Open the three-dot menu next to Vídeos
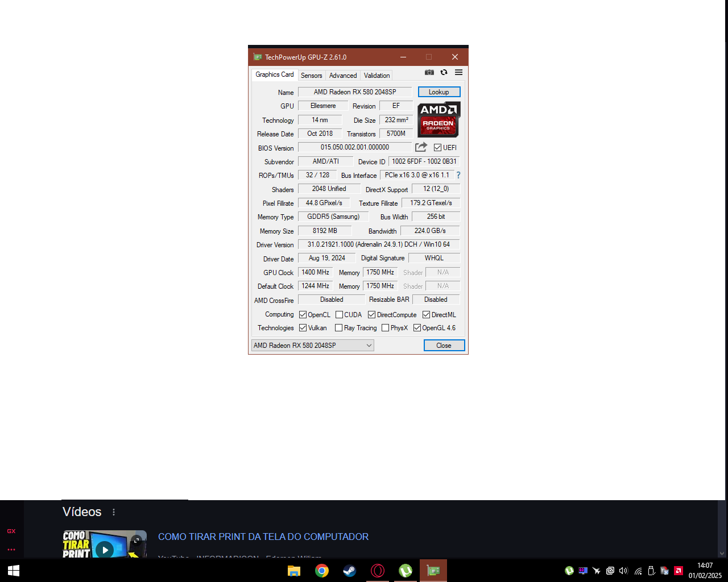This screenshot has width=728, height=582. click(x=114, y=512)
